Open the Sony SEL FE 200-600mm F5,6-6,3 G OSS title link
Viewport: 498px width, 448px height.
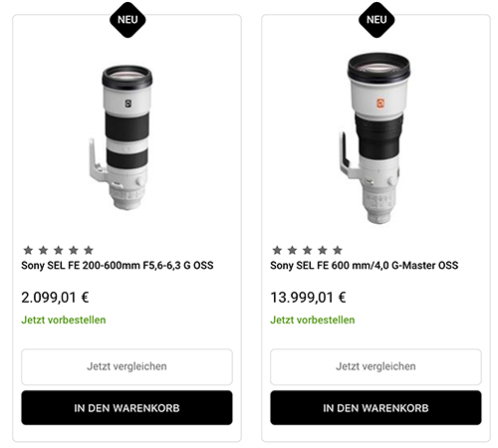pos(118,266)
